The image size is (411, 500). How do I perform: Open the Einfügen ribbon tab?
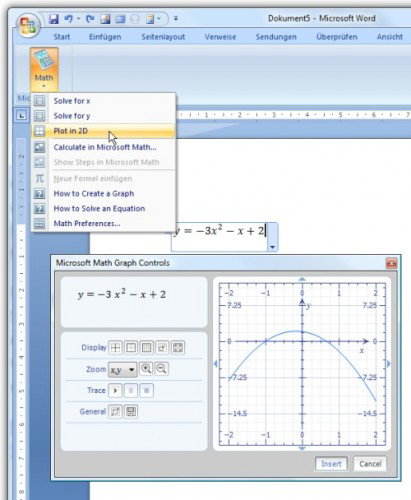click(x=105, y=37)
